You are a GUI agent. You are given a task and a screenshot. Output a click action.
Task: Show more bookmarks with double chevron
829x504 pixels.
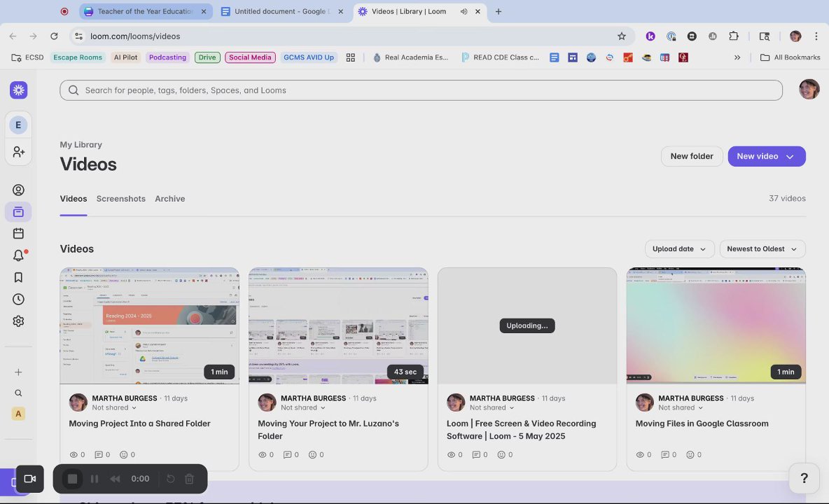point(737,57)
